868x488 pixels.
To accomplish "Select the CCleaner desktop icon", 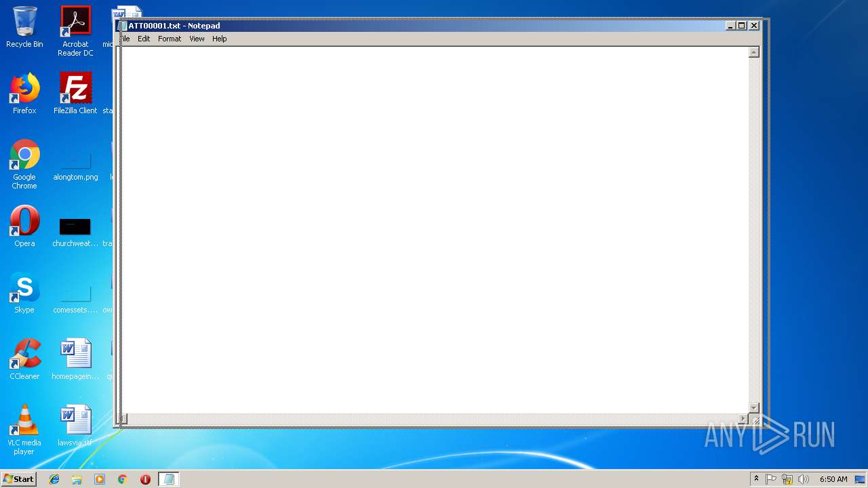I will pos(24,359).
